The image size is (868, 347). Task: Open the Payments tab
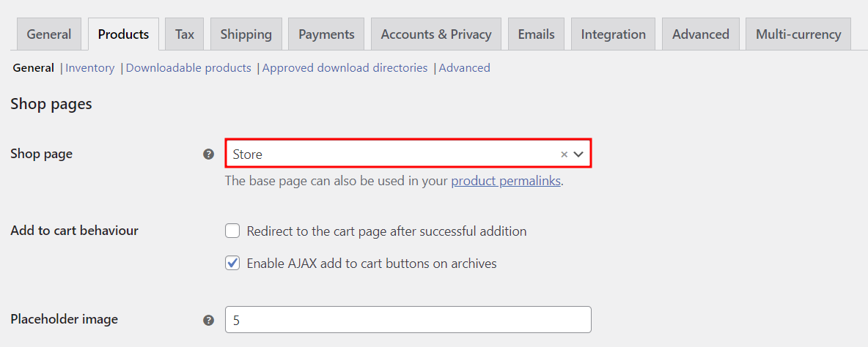coord(326,34)
